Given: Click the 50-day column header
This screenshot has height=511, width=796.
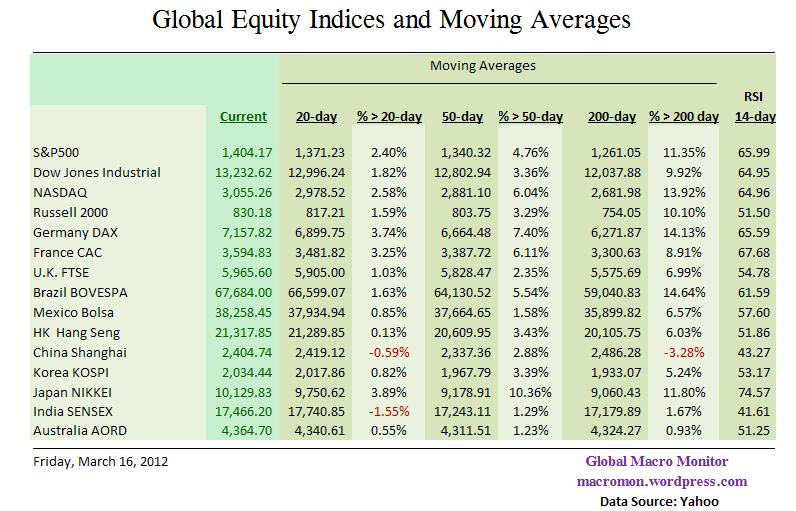Looking at the screenshot, I should [x=462, y=117].
